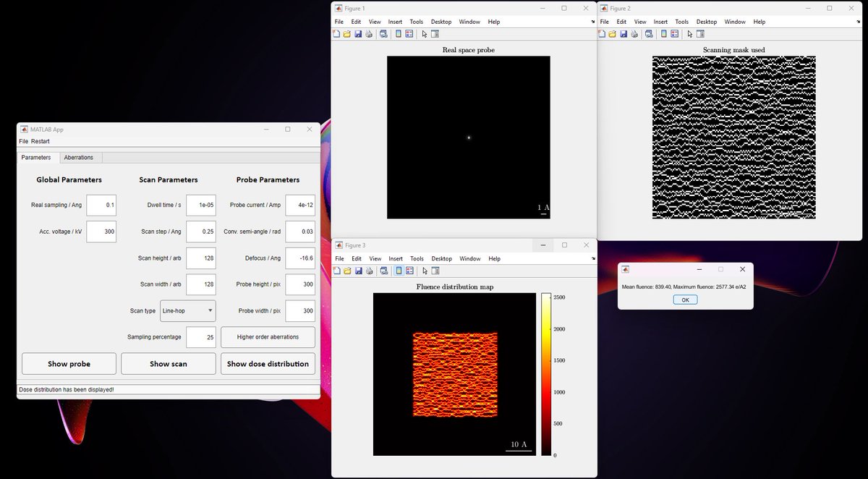Open the Scan type Line-hop dropdown
The image size is (868, 479).
pos(187,310)
